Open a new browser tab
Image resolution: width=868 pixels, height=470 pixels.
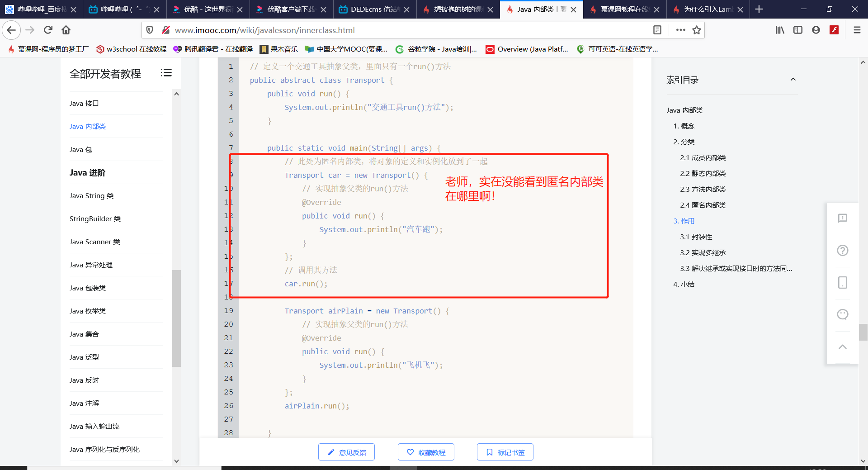coord(759,9)
